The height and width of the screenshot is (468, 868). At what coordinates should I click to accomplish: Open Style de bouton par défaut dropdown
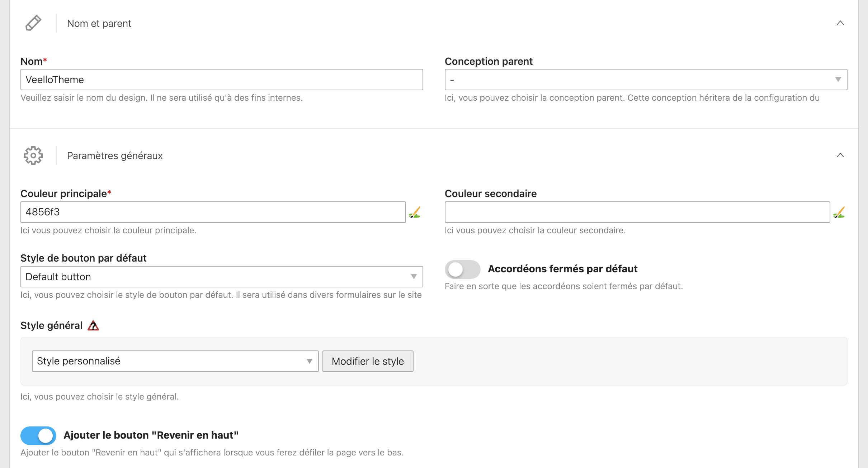(x=222, y=277)
